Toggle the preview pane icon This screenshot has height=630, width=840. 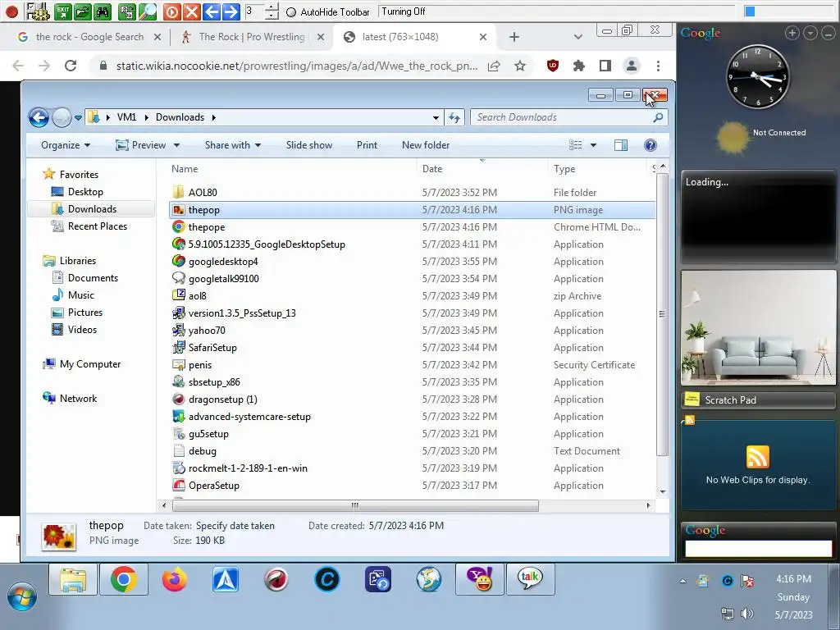[621, 145]
